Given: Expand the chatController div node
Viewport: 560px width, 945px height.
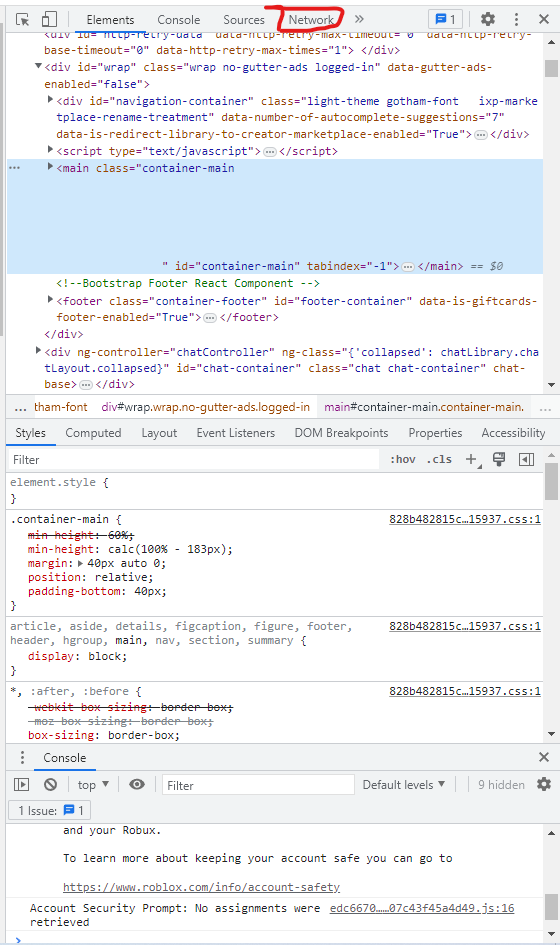Looking at the screenshot, I should [x=38, y=350].
